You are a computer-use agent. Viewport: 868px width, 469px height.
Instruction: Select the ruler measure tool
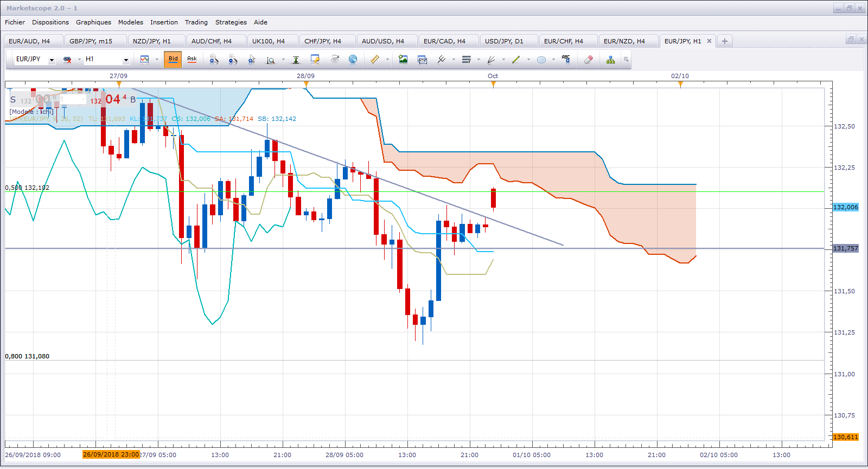pos(375,60)
